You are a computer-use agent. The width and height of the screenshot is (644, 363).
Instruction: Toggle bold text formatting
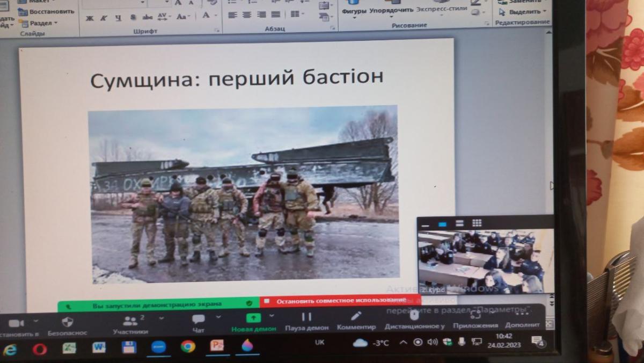click(89, 17)
